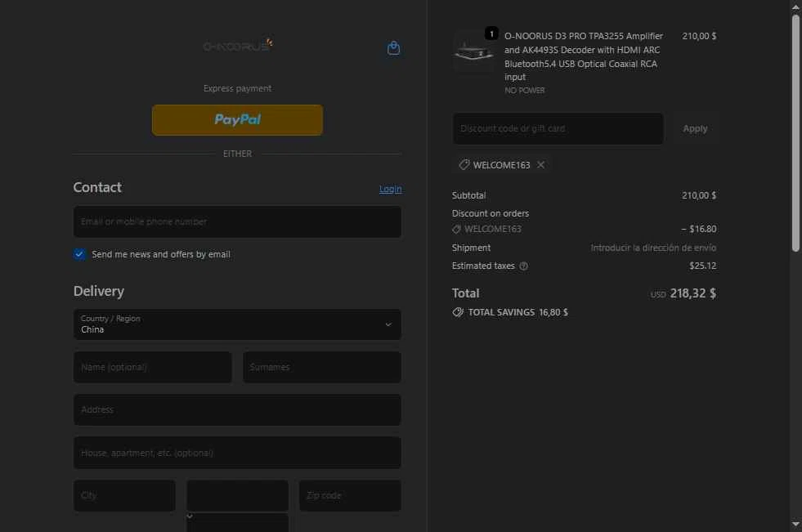802x532 pixels.
Task: Click 'Introducir la dirección de envío' text
Action: (653, 248)
